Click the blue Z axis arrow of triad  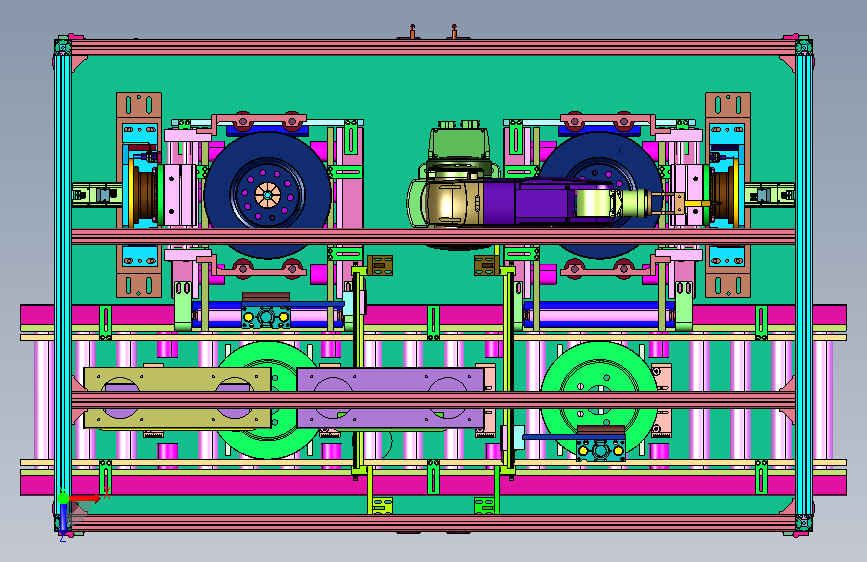[x=63, y=519]
